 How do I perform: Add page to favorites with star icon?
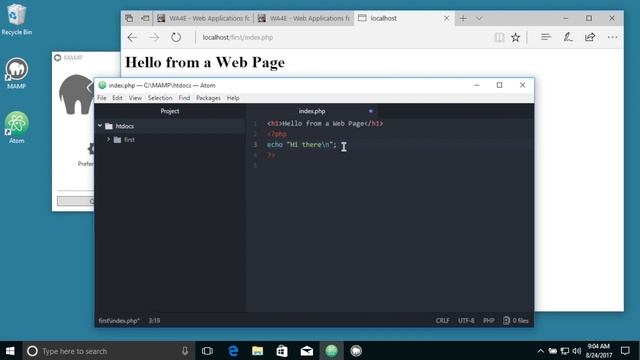516,38
